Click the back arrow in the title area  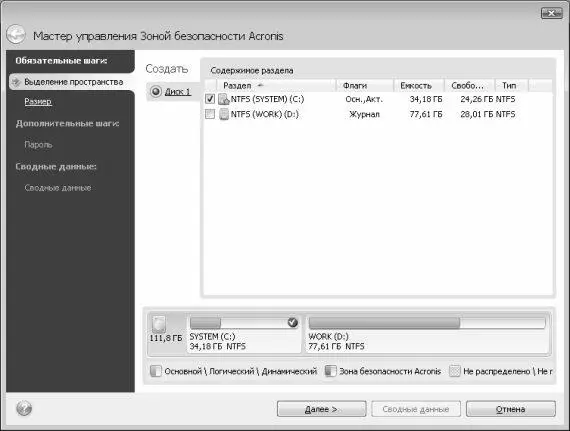pos(16,35)
